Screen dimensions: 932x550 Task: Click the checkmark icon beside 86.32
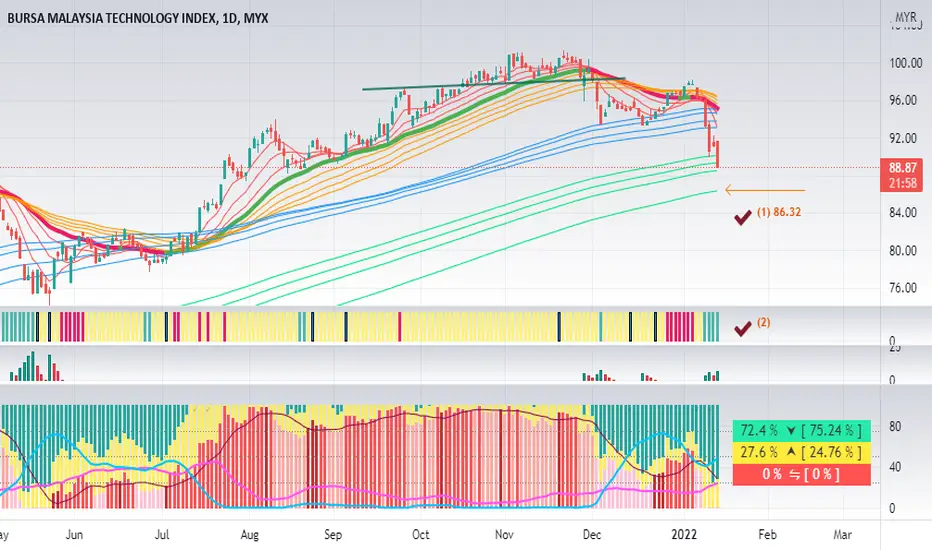click(x=742, y=218)
